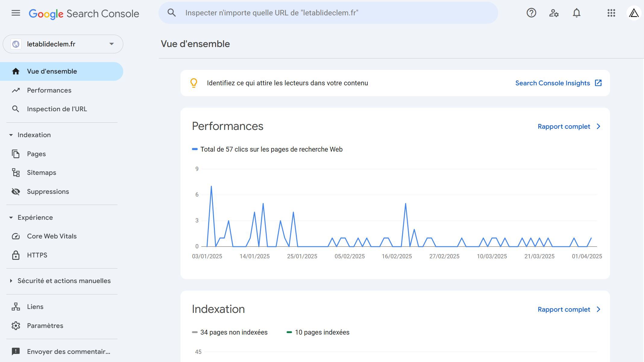Viewport: 644px width, 362px height.
Task: Click the lightbulb insights icon
Action: pyautogui.click(x=194, y=83)
